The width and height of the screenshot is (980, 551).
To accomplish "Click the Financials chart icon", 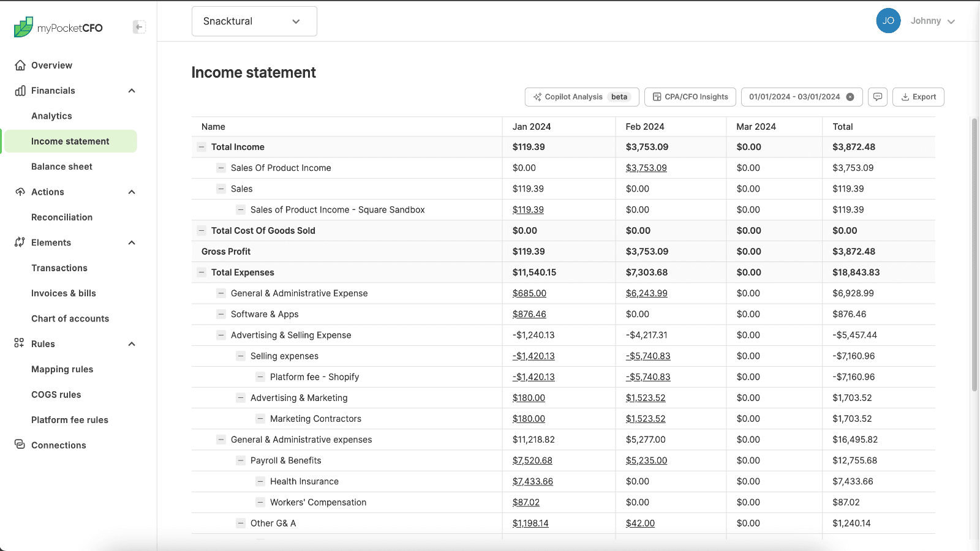I will [20, 90].
